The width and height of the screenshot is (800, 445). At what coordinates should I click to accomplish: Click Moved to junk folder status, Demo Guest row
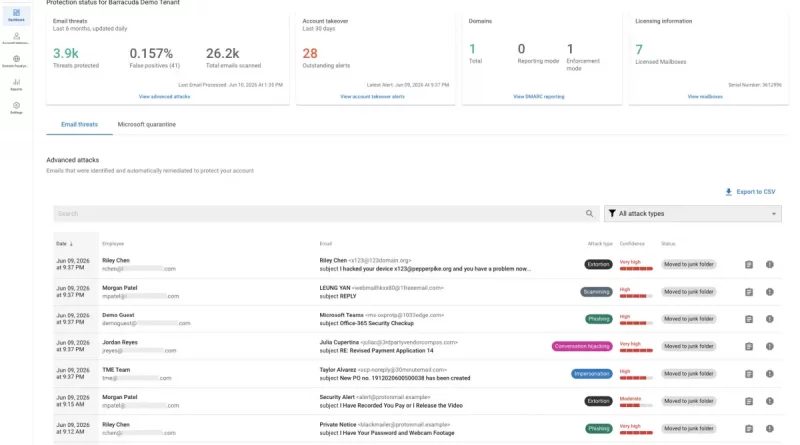click(x=688, y=319)
